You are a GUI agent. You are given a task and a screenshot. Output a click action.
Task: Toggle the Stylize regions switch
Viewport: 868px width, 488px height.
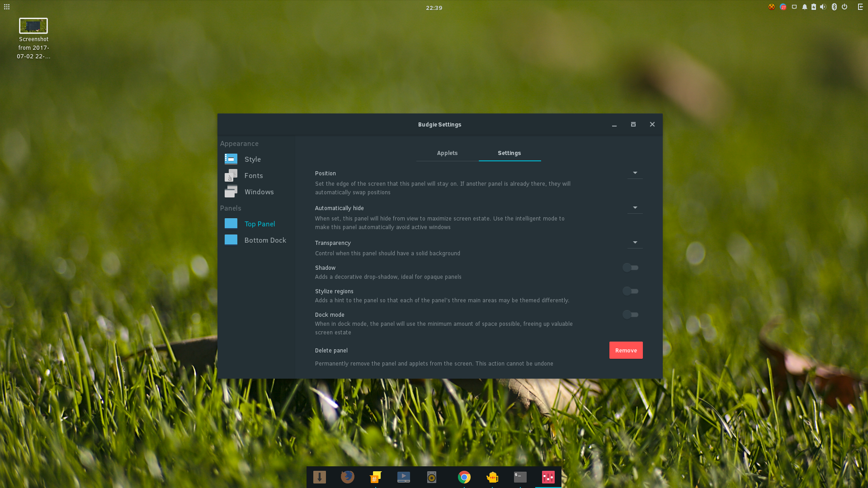631,291
